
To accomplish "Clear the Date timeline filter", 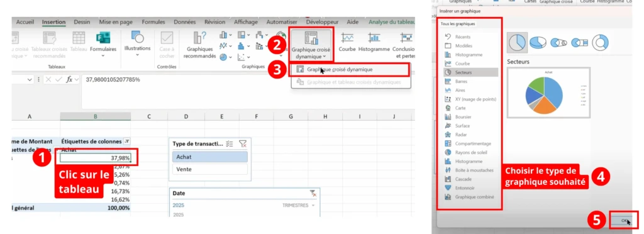I will click(x=313, y=193).
